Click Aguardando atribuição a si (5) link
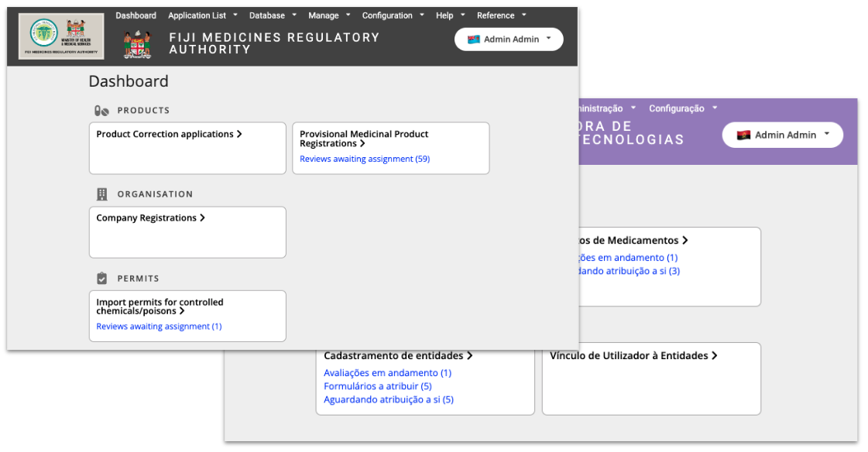Viewport: 868px width, 452px height. (x=389, y=399)
